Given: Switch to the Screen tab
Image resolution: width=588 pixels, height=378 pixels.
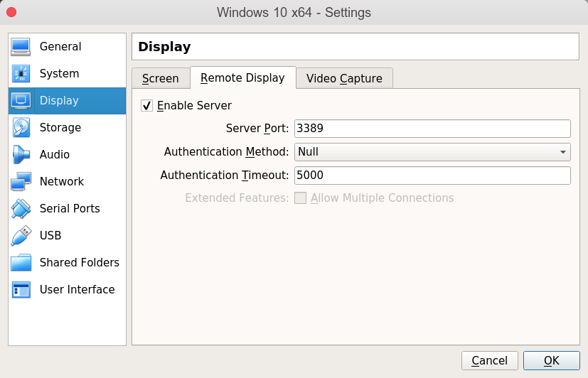Looking at the screenshot, I should (161, 78).
